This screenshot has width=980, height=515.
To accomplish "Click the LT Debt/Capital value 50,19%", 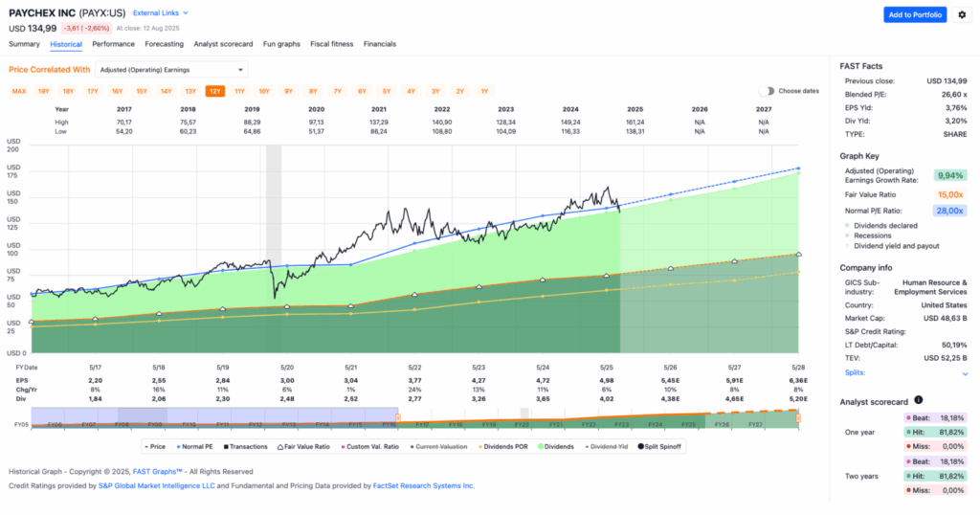I will [x=954, y=345].
